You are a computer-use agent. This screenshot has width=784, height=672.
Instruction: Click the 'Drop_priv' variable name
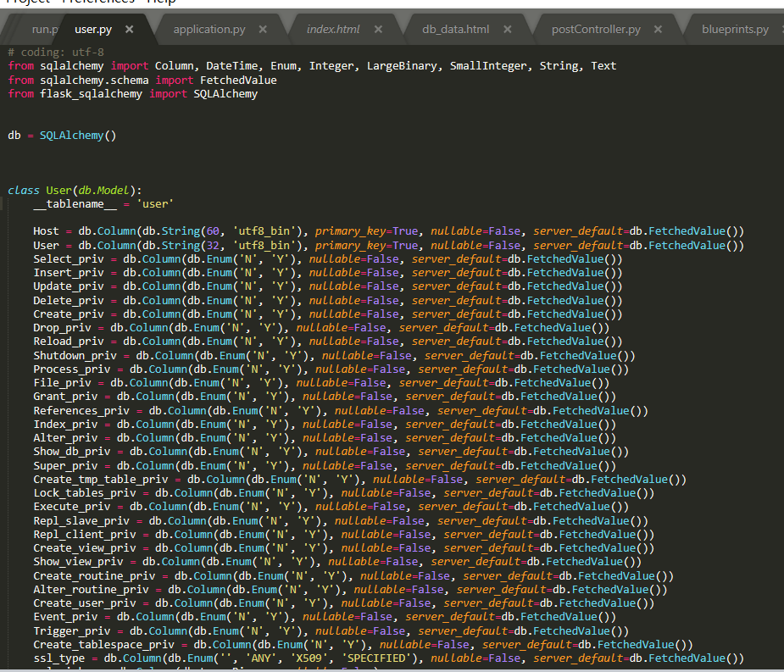click(x=62, y=328)
